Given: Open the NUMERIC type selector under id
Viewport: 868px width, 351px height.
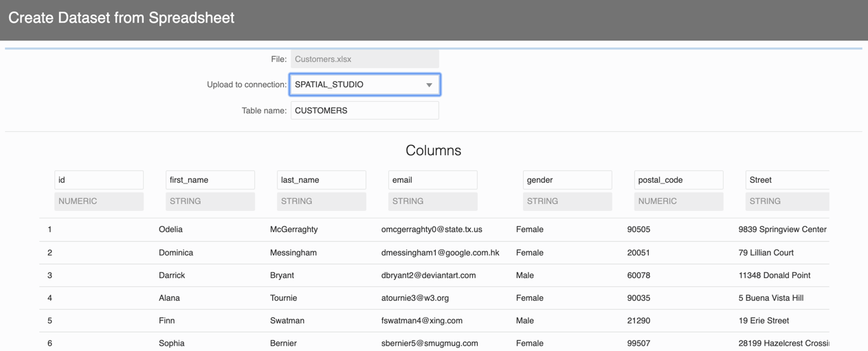Looking at the screenshot, I should click(x=99, y=201).
